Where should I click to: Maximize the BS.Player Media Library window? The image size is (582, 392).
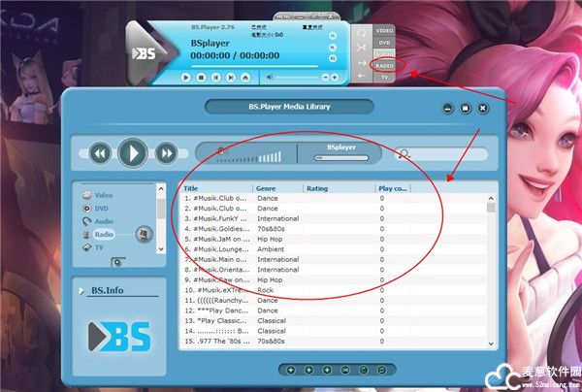(x=465, y=109)
